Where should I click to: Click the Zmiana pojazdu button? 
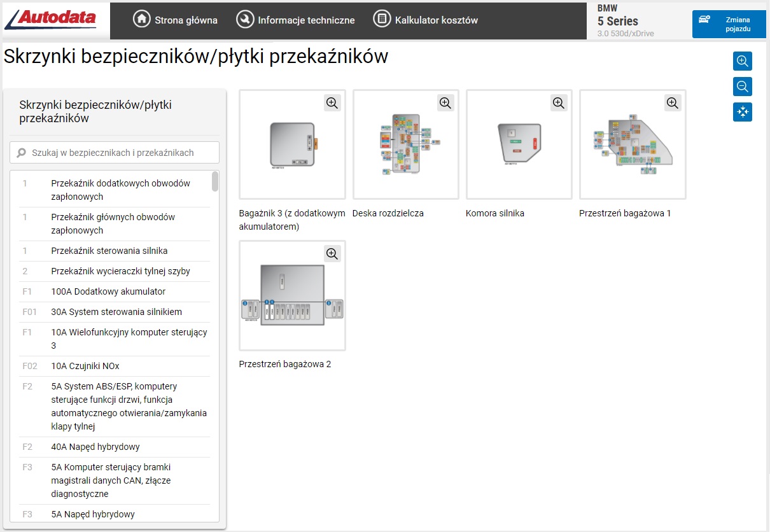pyautogui.click(x=729, y=24)
